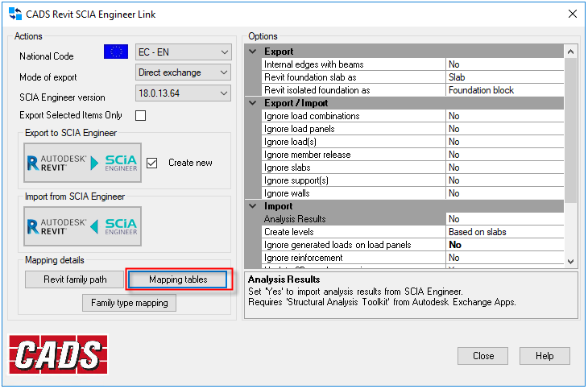Open the SCIA Engineer version dropdown
The width and height of the screenshot is (588, 389).
click(183, 93)
